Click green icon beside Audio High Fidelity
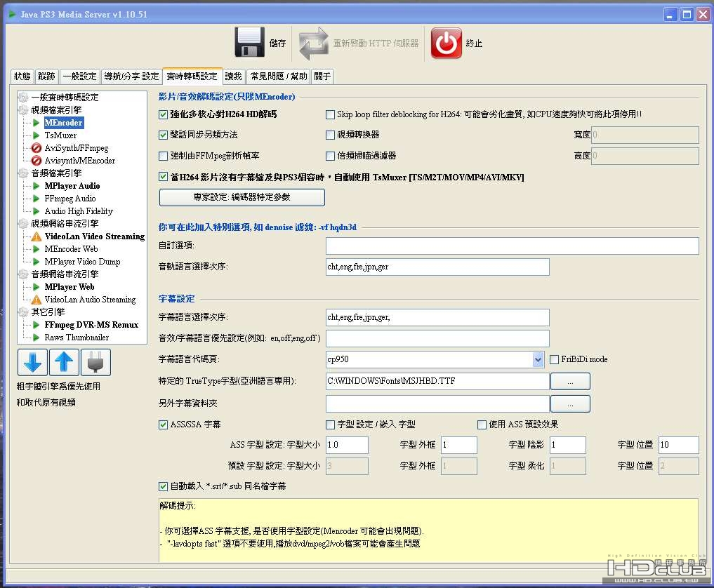Screen dimensions: 714x588 [37, 211]
